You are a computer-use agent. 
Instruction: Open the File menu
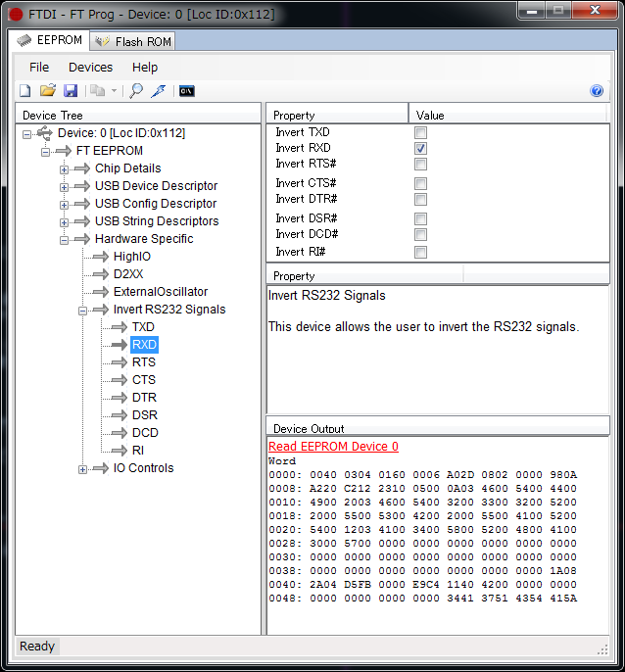click(39, 68)
